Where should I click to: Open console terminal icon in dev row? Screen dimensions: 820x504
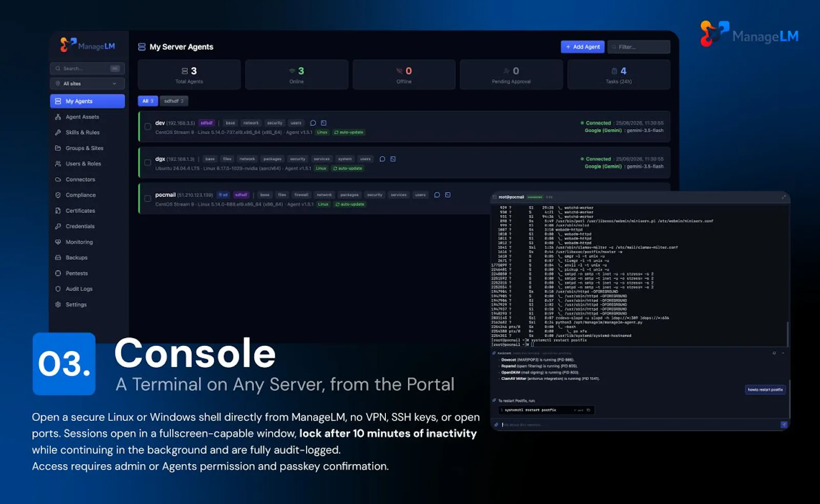click(323, 123)
